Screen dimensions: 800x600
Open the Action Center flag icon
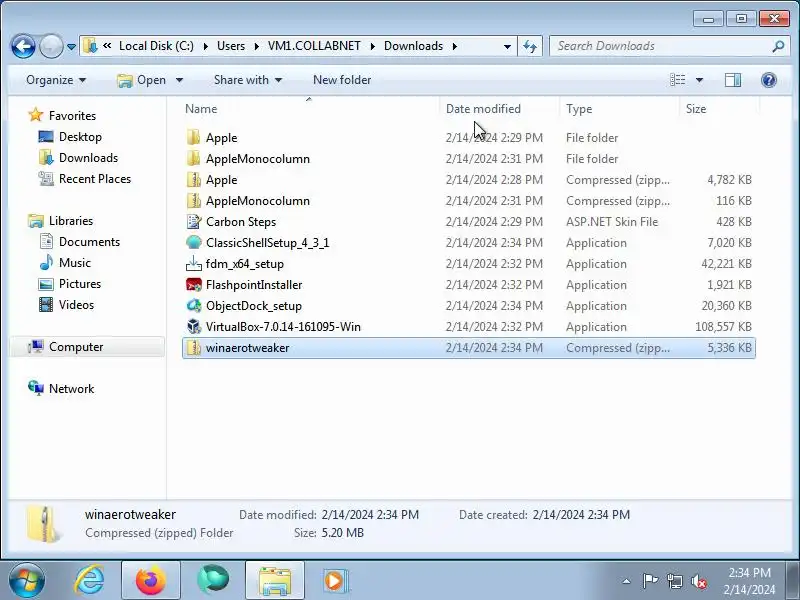(x=649, y=581)
